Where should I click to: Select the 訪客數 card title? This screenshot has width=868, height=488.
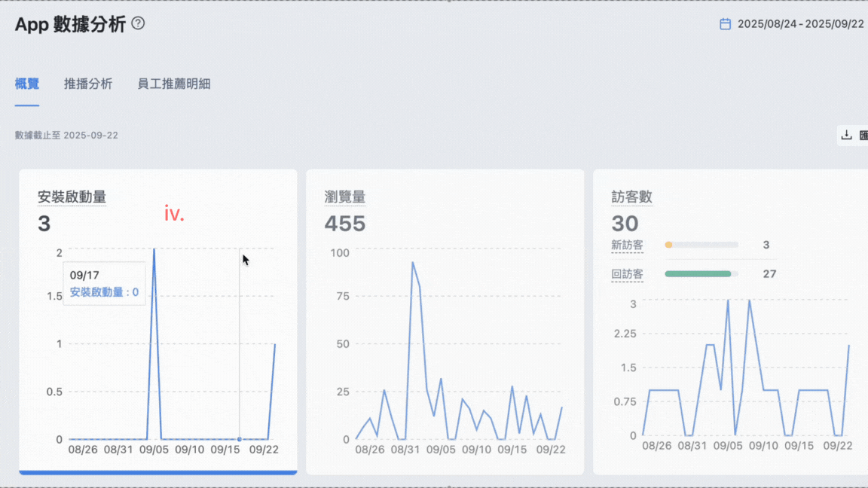point(631,197)
